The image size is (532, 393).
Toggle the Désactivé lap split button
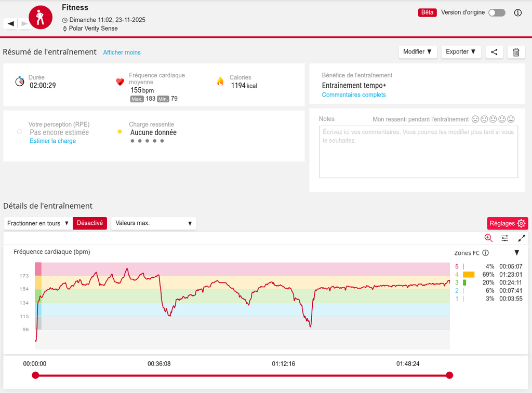[x=90, y=223]
